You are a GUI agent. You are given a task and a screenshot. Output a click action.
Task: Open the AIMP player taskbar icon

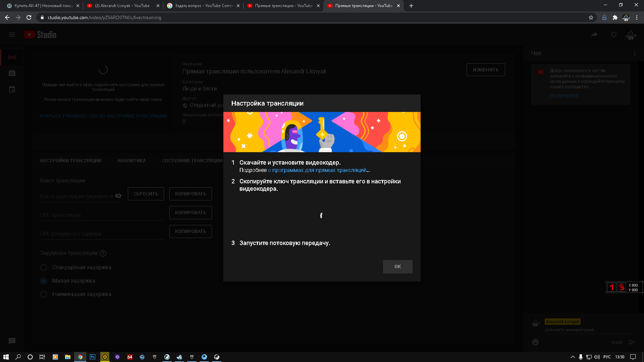click(x=105, y=357)
